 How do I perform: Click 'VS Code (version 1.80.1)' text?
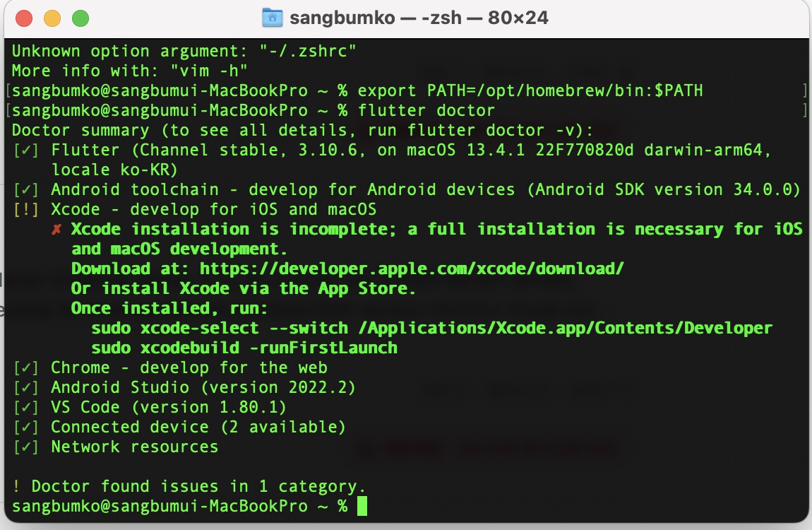(x=168, y=407)
